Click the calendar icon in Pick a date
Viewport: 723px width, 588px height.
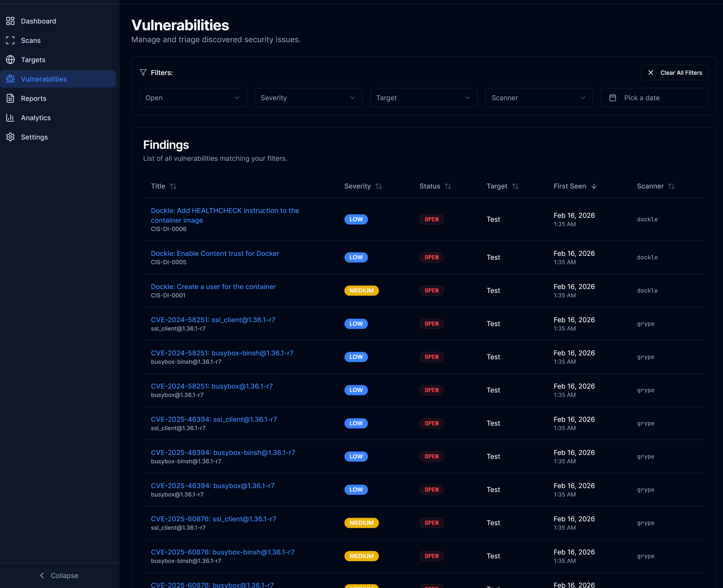613,98
